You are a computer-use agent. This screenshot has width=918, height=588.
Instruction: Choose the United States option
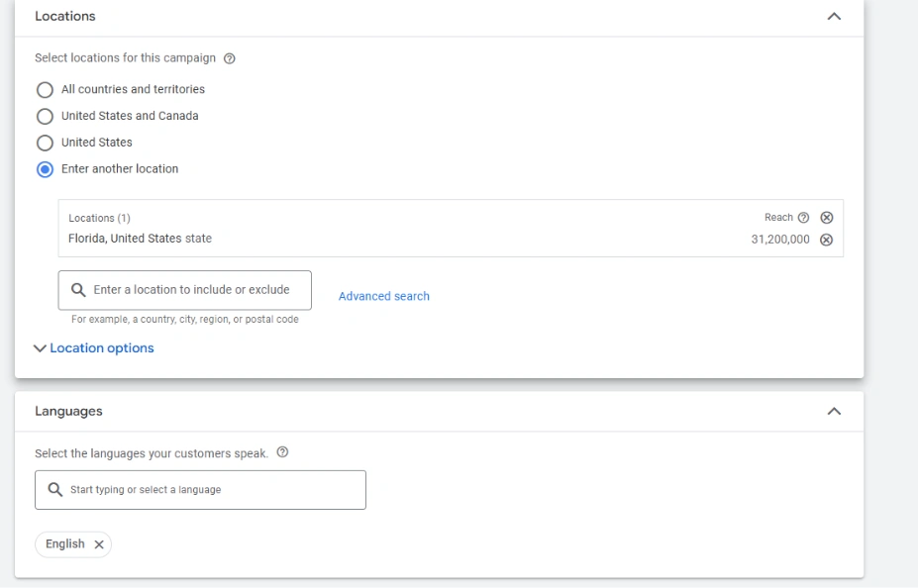[x=45, y=143]
